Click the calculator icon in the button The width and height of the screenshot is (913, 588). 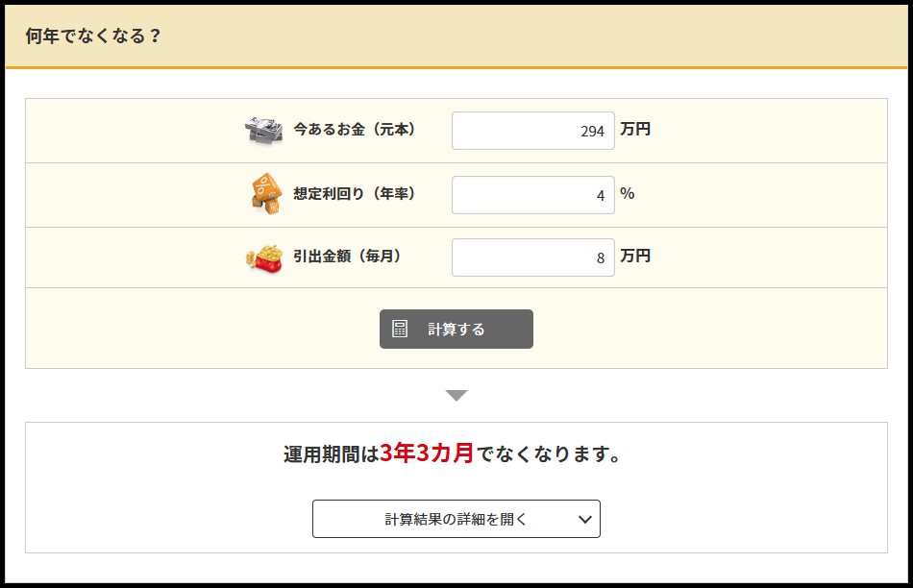[401, 330]
